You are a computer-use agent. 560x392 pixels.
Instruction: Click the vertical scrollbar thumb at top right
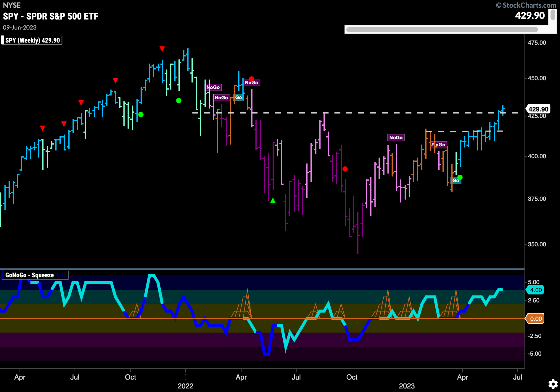[553, 15]
